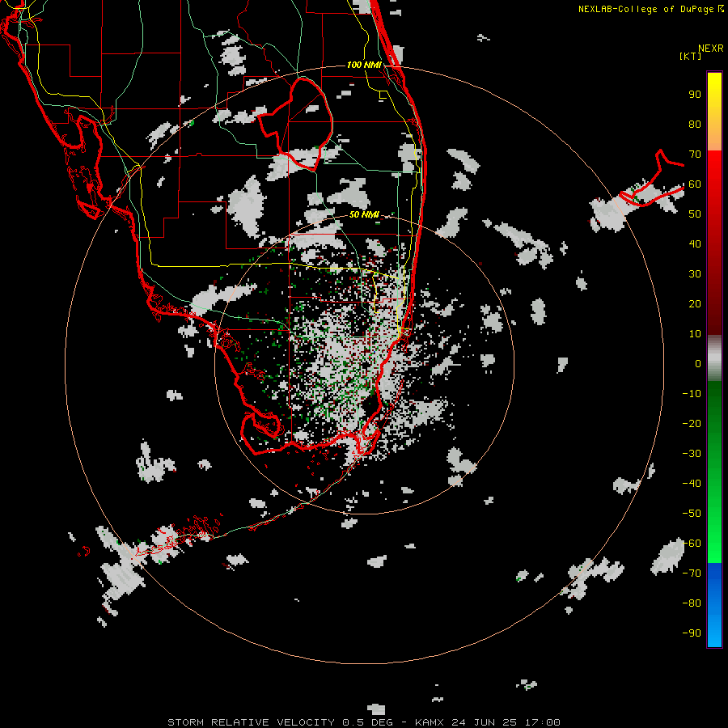Click the -70 knot scale label
The image size is (728, 728).
coord(692,574)
